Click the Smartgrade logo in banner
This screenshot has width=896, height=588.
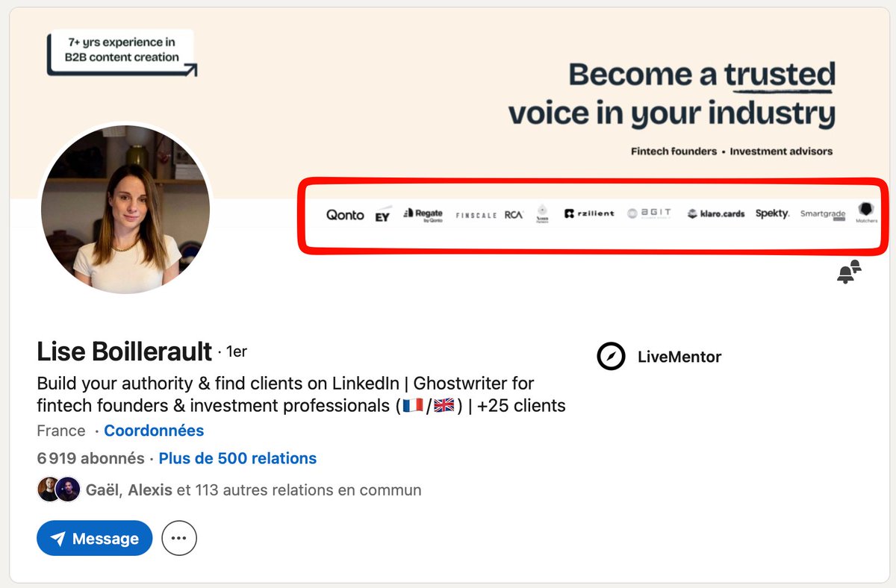[x=823, y=214]
